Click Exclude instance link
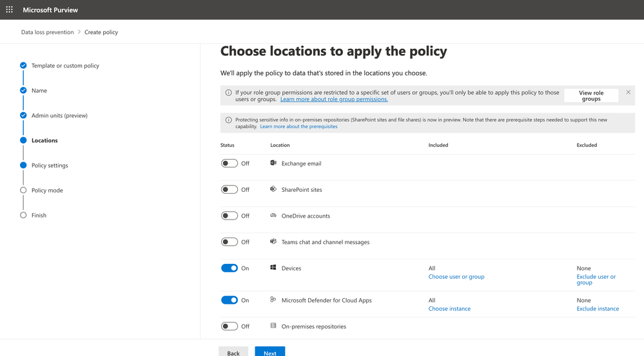 click(x=598, y=309)
